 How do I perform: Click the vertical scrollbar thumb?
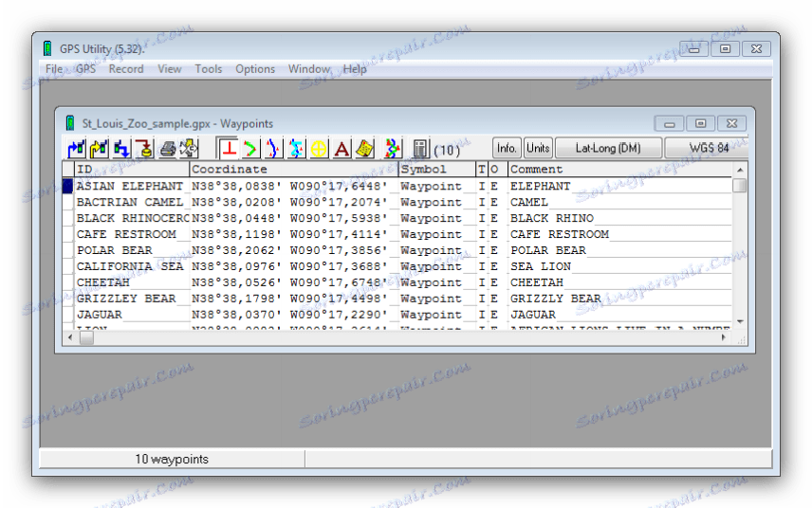740,185
